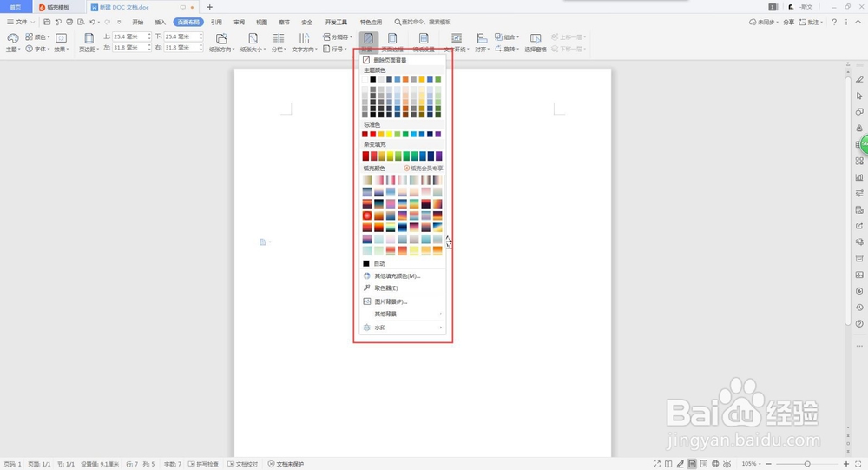Expand the 字体 (Fonts) dropdown
The height and width of the screenshot is (470, 868).
[x=37, y=49]
